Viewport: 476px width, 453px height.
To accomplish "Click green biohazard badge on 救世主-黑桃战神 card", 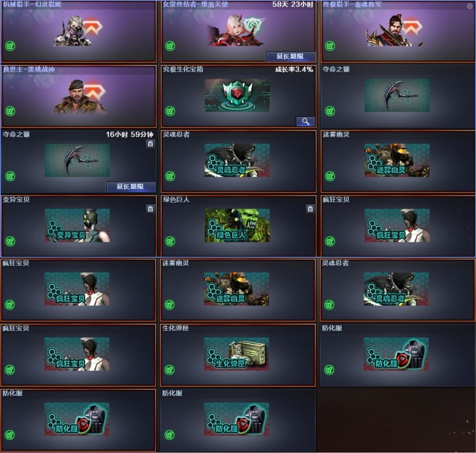I will coord(10,111).
